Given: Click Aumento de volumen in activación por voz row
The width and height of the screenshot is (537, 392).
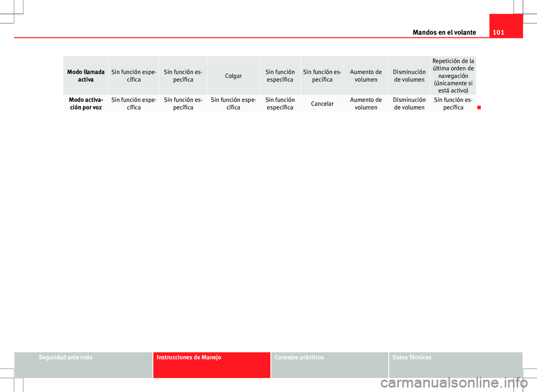Looking at the screenshot, I should (x=366, y=103).
